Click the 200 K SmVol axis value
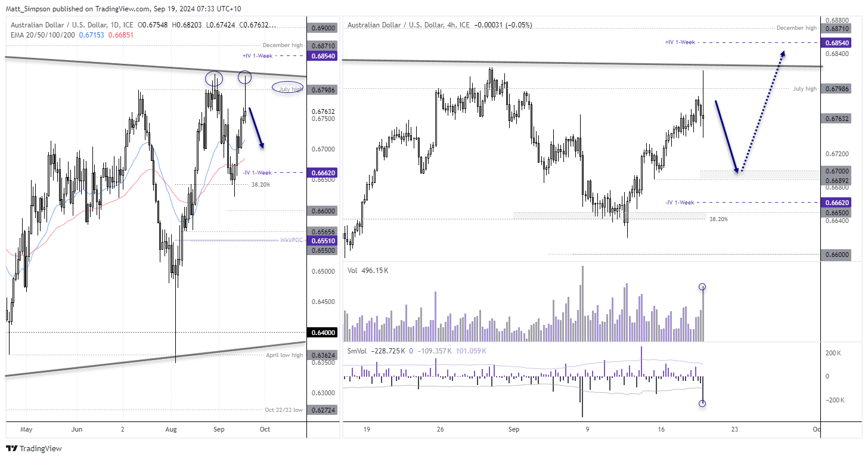The image size is (868, 459). [x=835, y=353]
